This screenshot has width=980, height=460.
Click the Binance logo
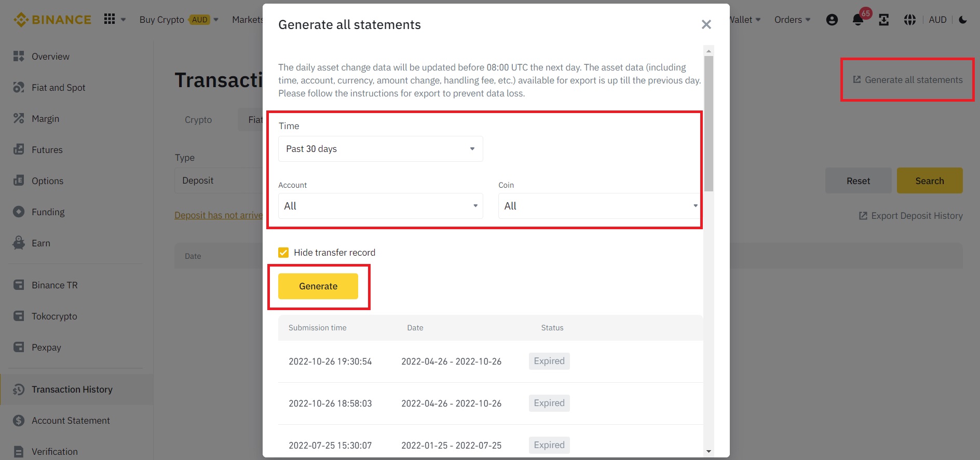[52, 20]
